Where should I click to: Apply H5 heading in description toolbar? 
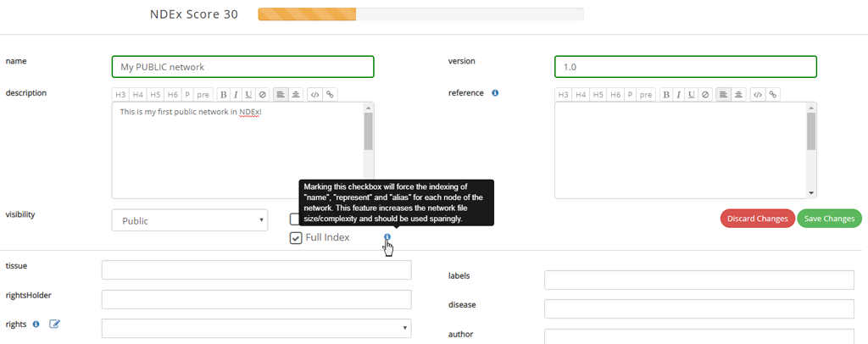click(156, 95)
